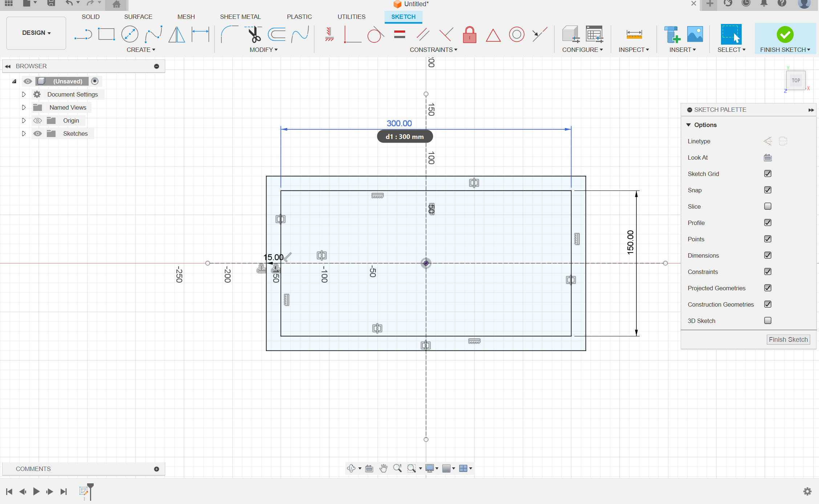The image size is (819, 504).
Task: Toggle the Constraints checkbox
Action: pos(767,271)
